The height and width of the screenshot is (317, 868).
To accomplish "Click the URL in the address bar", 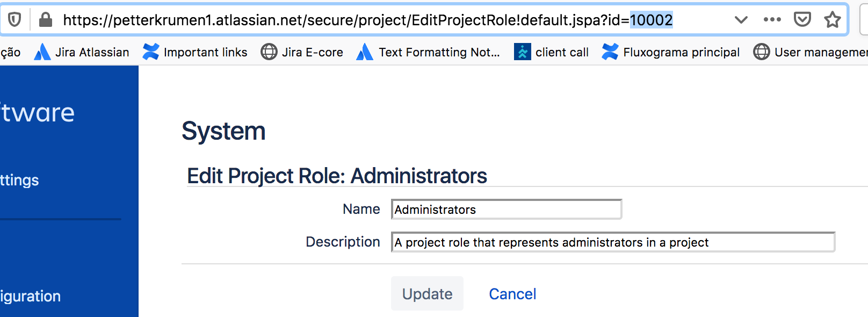I will tap(368, 20).
